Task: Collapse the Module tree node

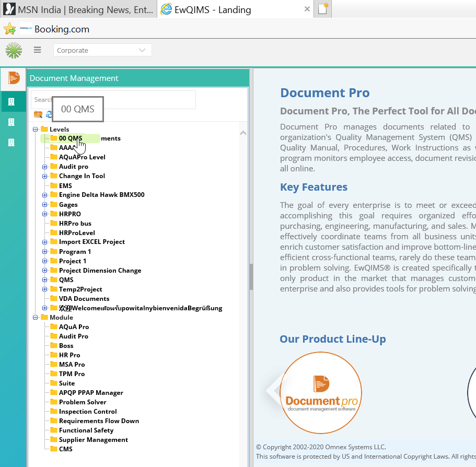Action: pos(35,318)
